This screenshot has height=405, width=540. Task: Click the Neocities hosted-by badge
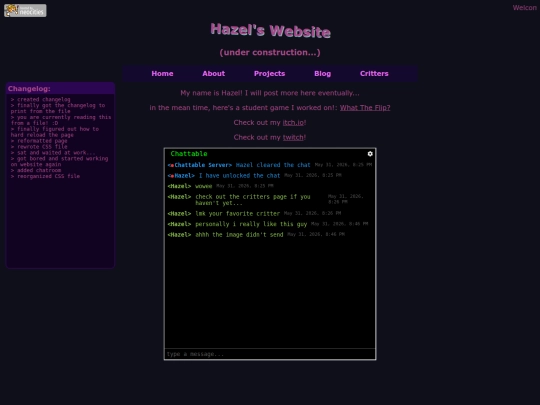(x=25, y=10)
